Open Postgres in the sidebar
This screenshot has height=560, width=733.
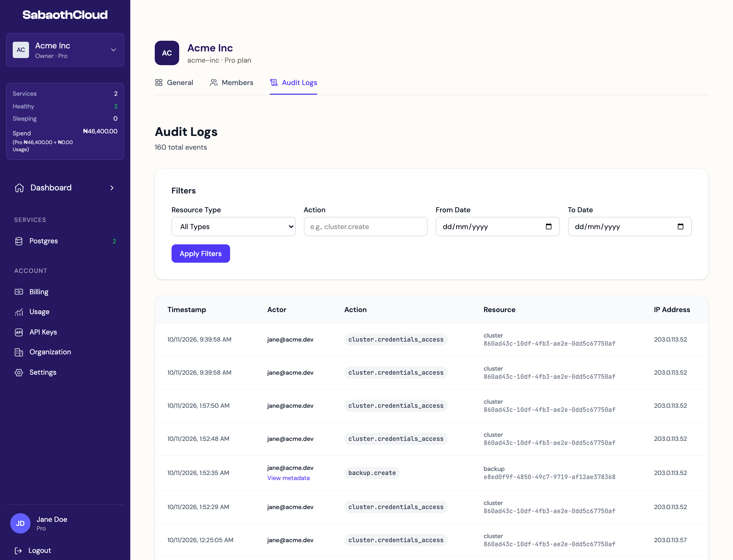click(65, 241)
